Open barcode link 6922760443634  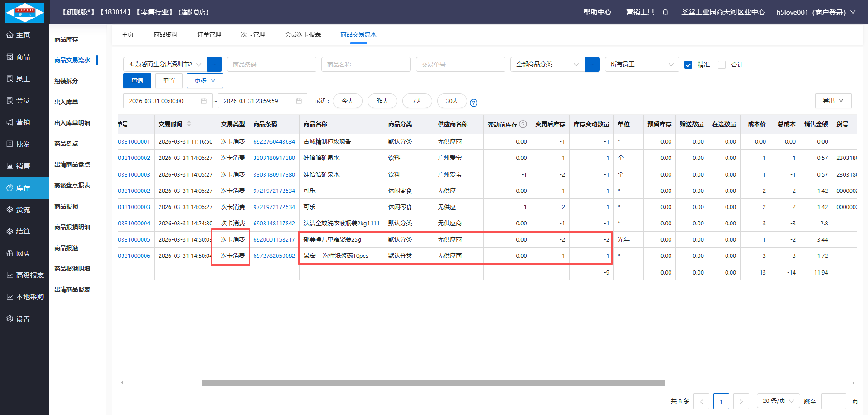(x=274, y=142)
